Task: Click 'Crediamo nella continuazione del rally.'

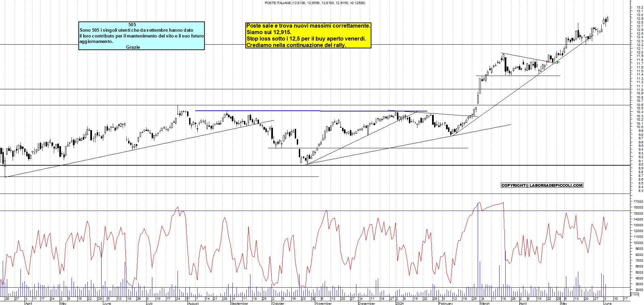Action: (296, 45)
